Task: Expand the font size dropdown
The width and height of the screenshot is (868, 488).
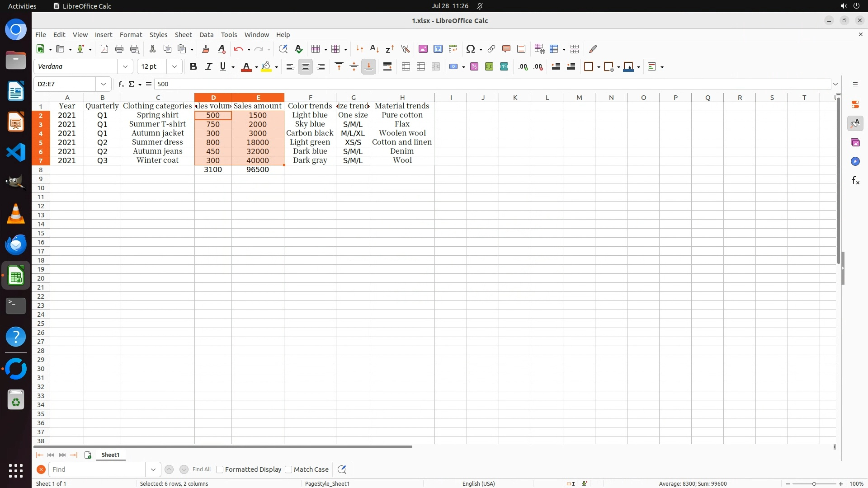Action: click(x=174, y=67)
